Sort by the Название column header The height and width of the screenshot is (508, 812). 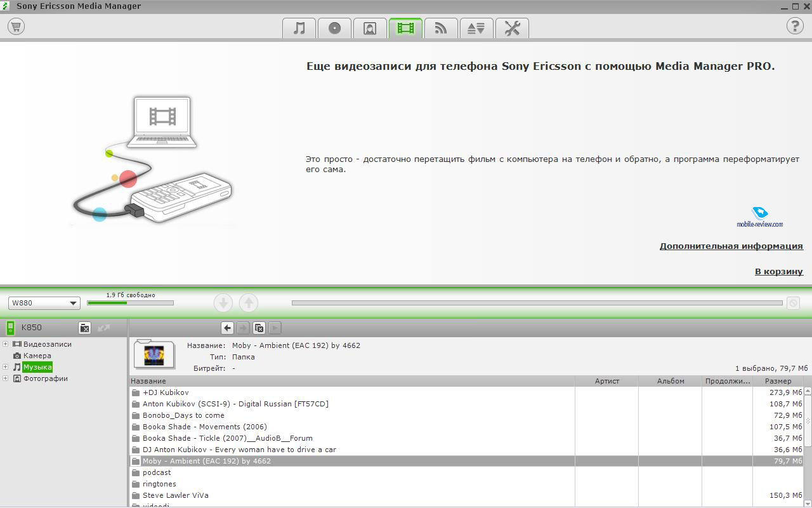[x=351, y=381]
